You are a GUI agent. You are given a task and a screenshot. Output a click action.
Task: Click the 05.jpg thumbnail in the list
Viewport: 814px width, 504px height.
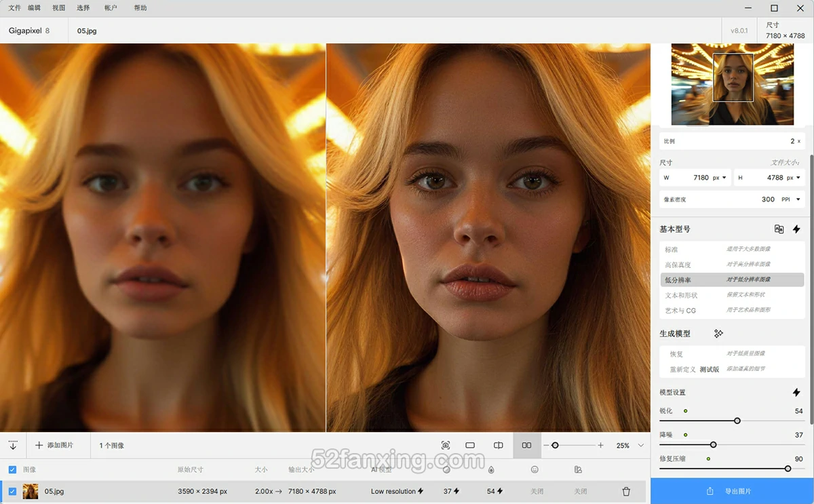(x=31, y=491)
